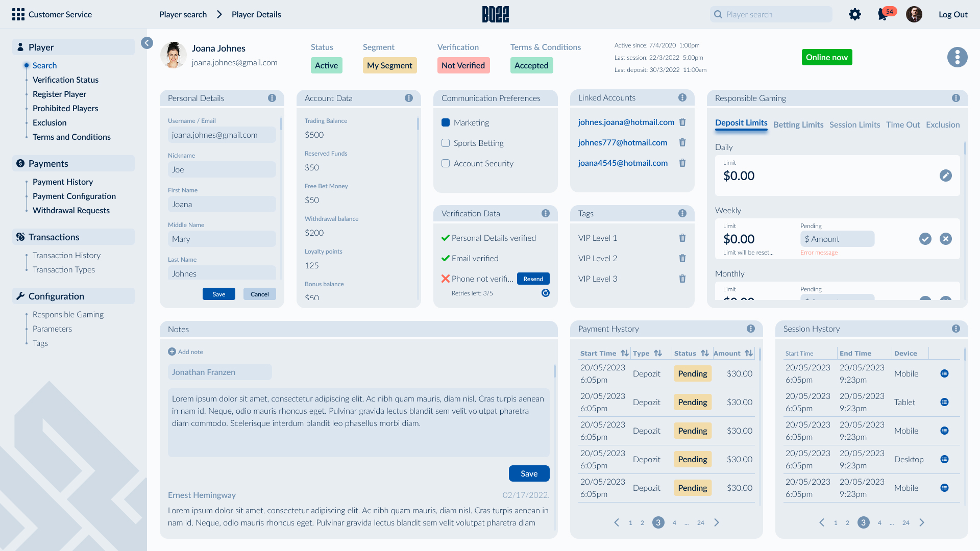This screenshot has width=980, height=551.
Task: Enable Sports Betting communication checkbox
Action: [x=446, y=143]
